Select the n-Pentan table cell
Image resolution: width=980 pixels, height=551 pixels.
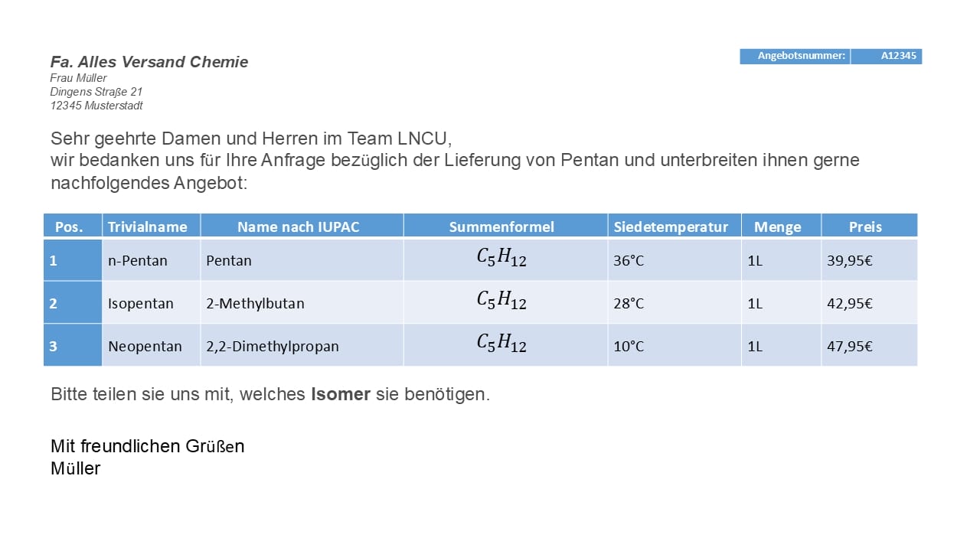tap(138, 260)
